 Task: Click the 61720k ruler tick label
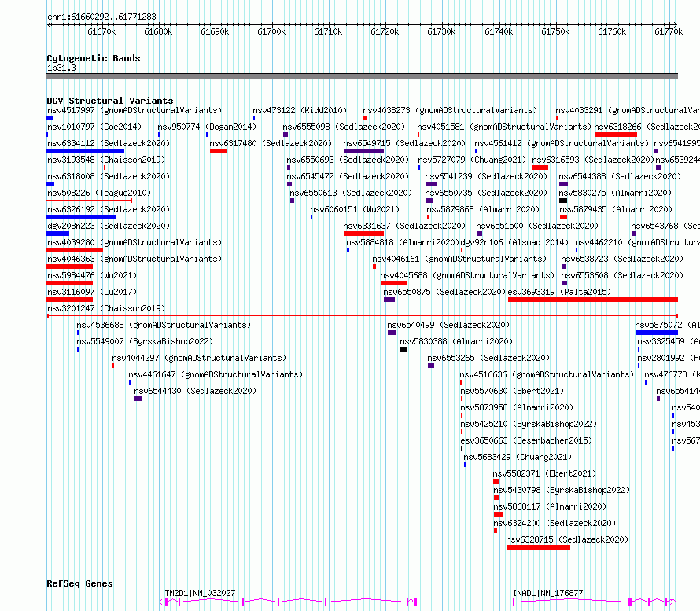(x=385, y=31)
